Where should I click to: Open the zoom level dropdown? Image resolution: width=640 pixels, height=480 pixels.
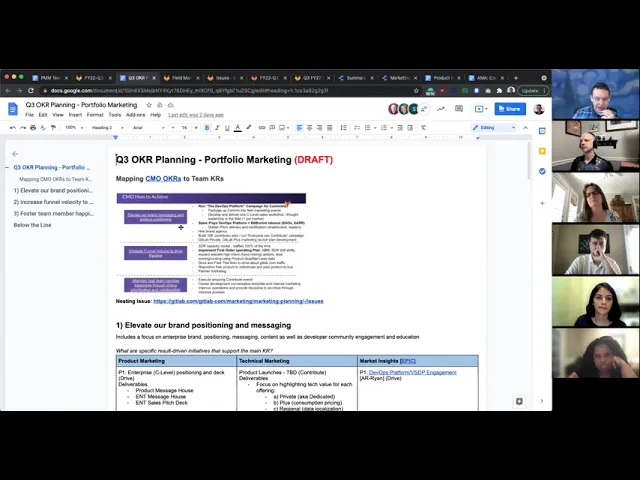click(74, 128)
